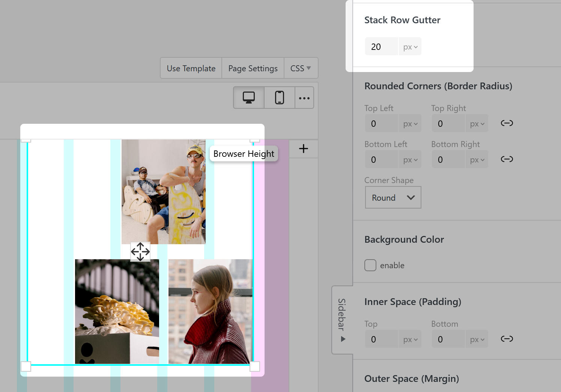Click link icon for Top Left/Top Right radius

pyautogui.click(x=507, y=123)
